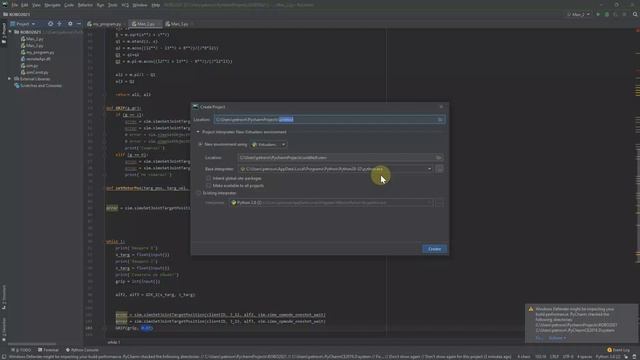Open the existing Interpreter Python 3.8 dropdown
Screen dimensions: 640x360
[x=331, y=202]
